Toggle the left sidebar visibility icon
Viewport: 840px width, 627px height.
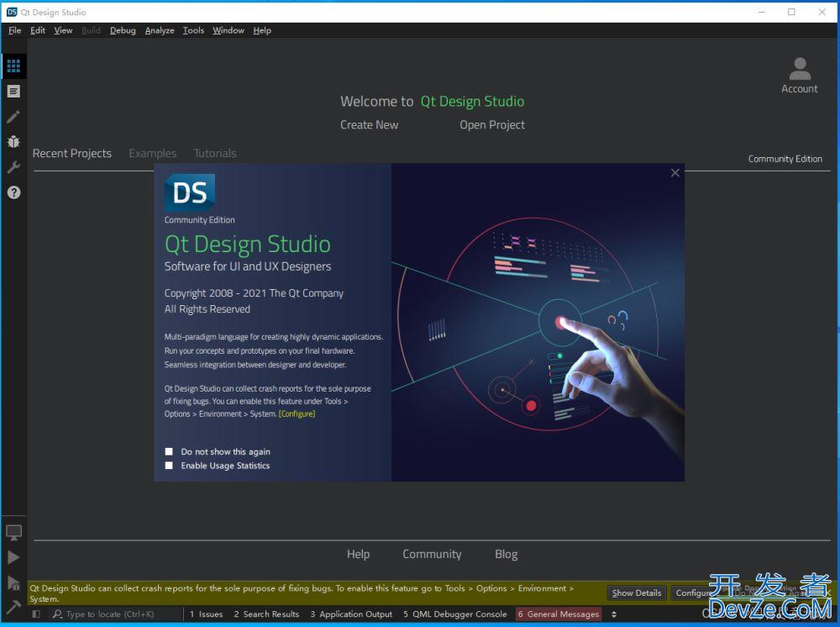click(x=36, y=614)
